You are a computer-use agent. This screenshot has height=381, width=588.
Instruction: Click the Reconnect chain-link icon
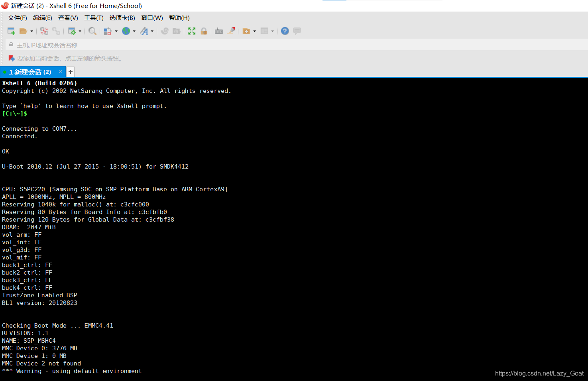click(56, 31)
